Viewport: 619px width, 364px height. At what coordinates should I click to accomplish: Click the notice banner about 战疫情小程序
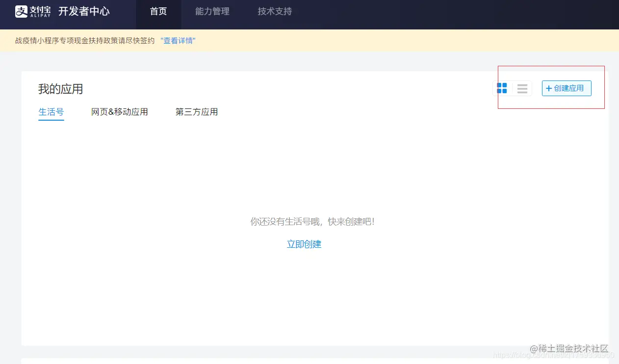(83, 41)
